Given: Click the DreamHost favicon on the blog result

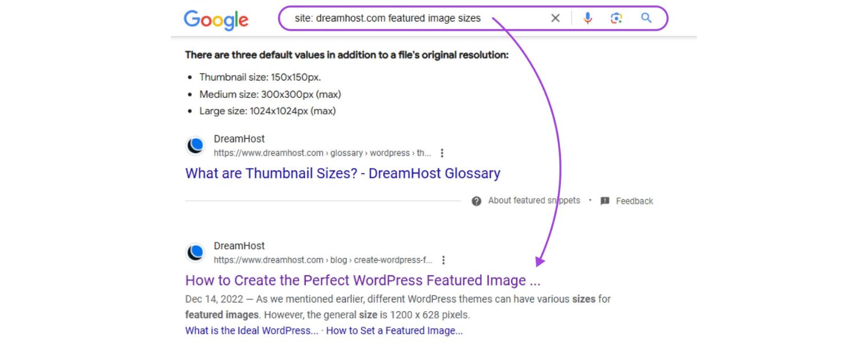Looking at the screenshot, I should 196,253.
